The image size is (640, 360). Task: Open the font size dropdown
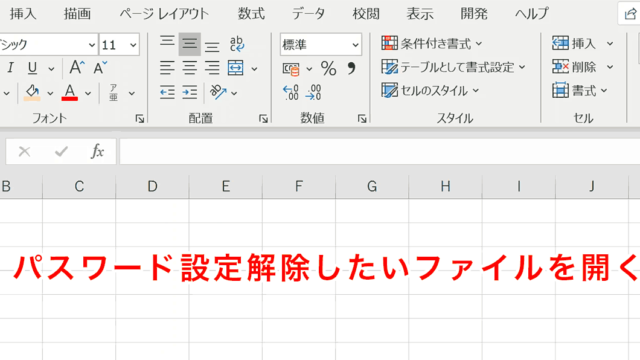(x=133, y=44)
